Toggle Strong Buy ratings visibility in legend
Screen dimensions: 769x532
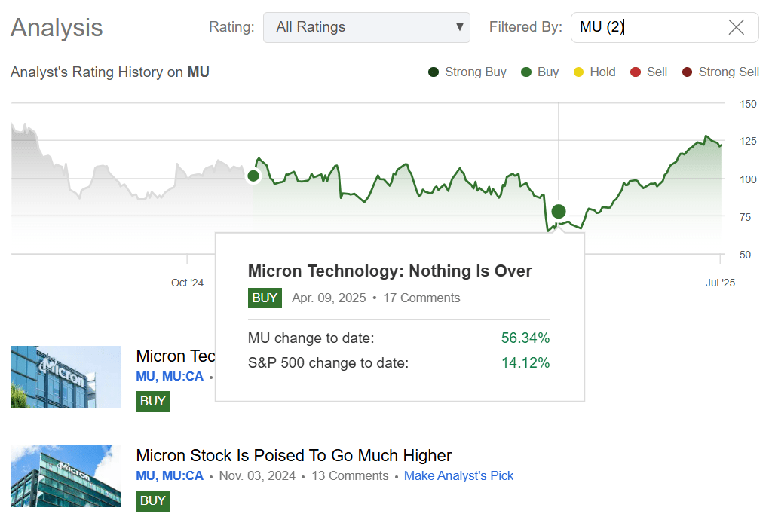coord(432,72)
